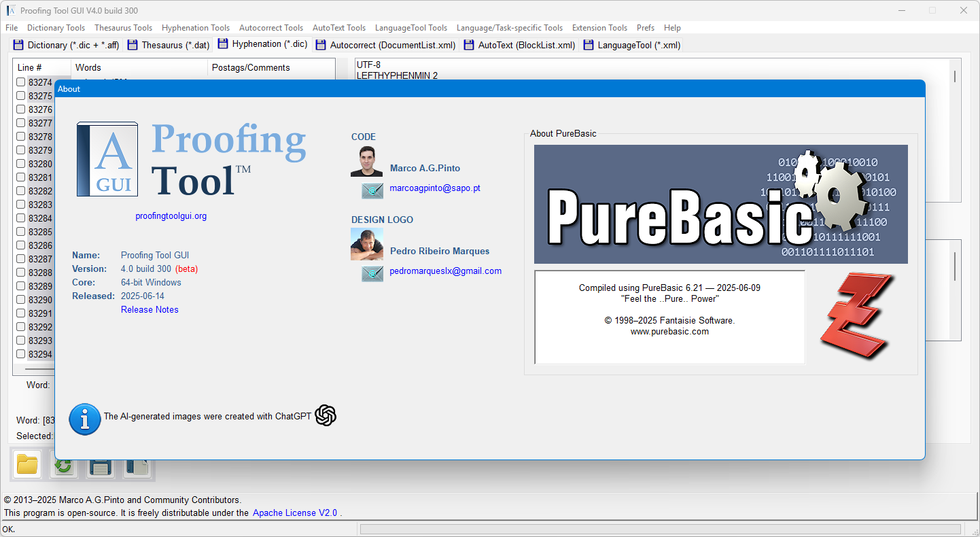Tick the checkbox for line 83294
This screenshot has height=537, width=980.
tap(21, 354)
